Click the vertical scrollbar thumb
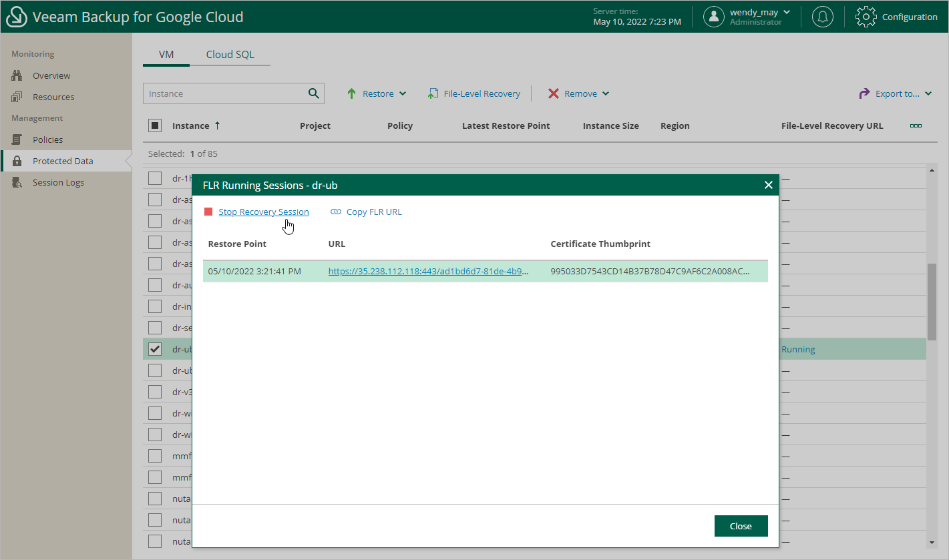The height and width of the screenshot is (560, 949). [932, 301]
